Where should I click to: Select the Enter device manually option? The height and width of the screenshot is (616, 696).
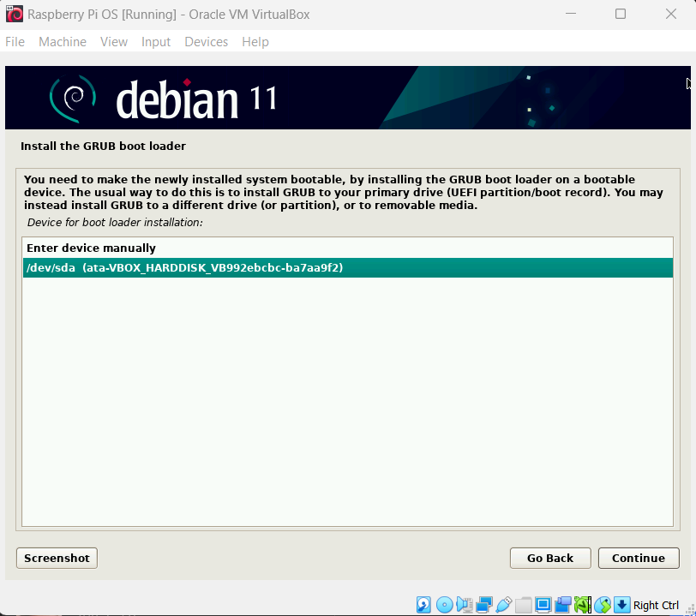(91, 248)
